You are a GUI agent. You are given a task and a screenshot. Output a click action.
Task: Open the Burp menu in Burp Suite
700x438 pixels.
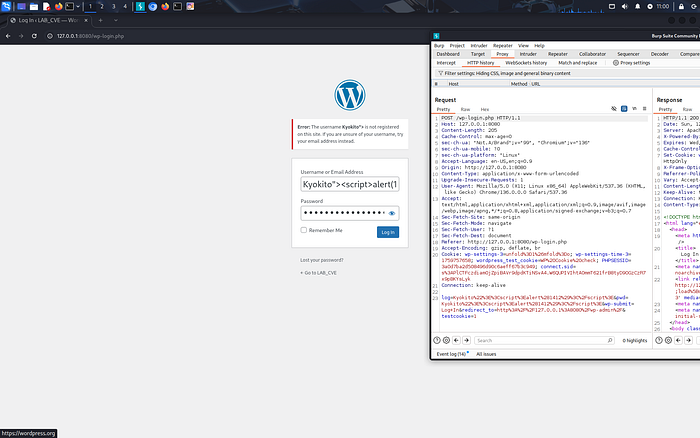(x=439, y=46)
